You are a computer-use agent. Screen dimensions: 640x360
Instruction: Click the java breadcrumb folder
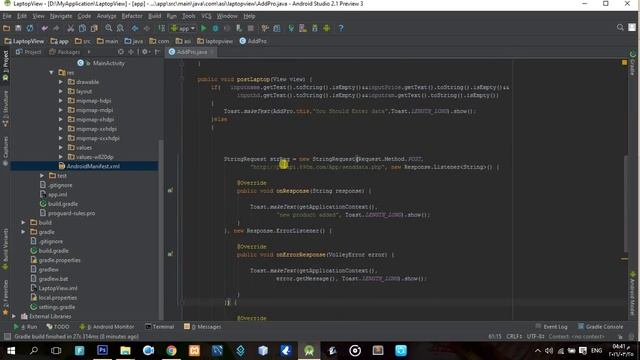tap(134, 41)
